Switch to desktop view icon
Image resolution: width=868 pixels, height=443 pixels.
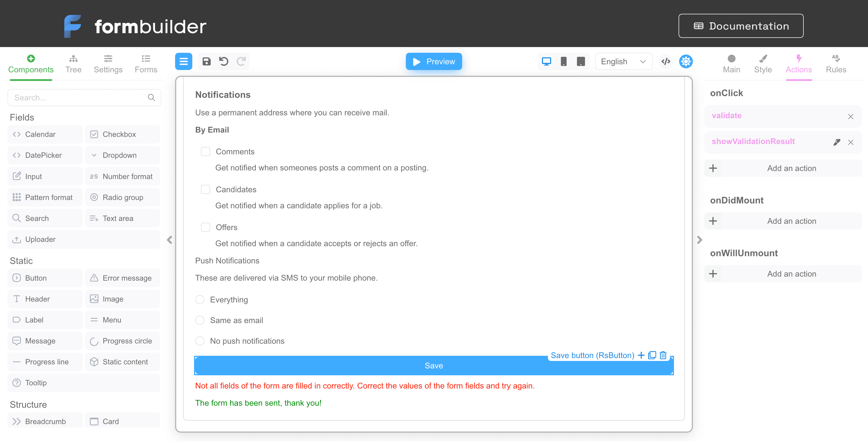(546, 61)
